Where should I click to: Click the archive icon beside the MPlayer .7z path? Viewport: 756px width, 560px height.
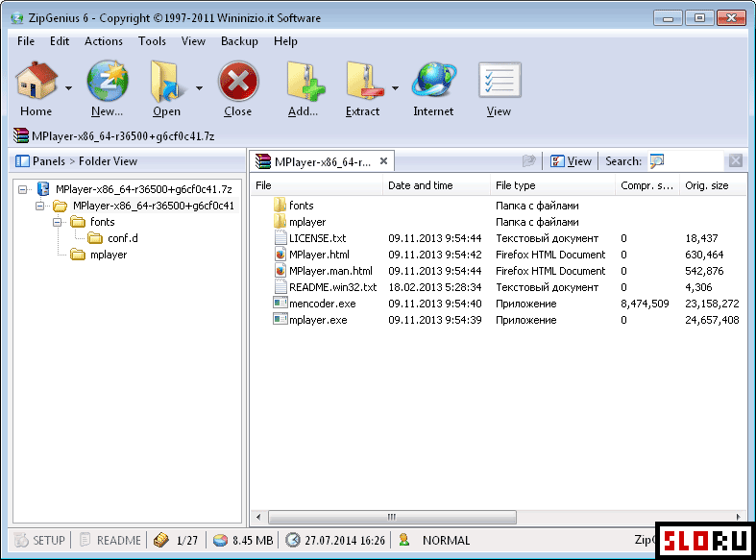coord(21,135)
